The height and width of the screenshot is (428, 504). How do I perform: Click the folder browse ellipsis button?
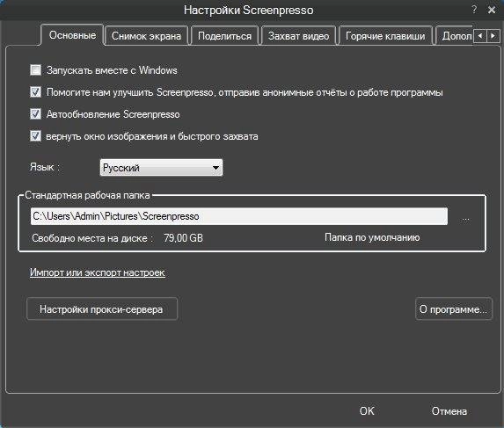tap(465, 219)
